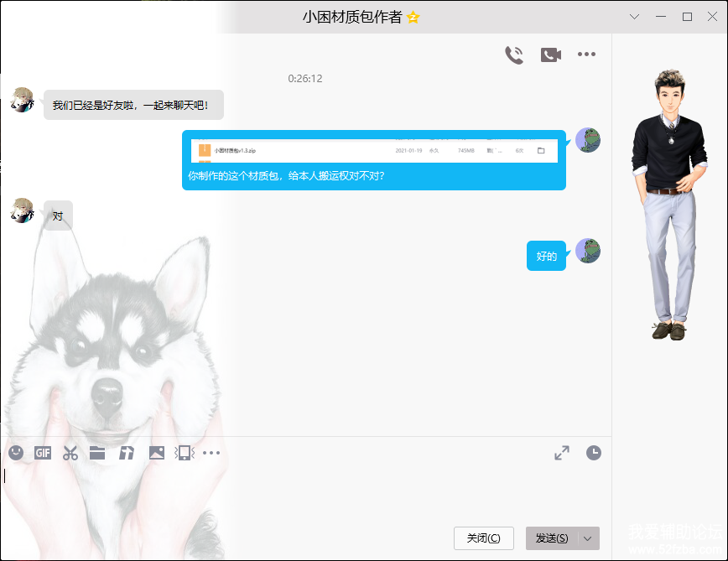Click the yellow star badge beside title
Image resolution: width=728 pixels, height=561 pixels.
coord(413,18)
